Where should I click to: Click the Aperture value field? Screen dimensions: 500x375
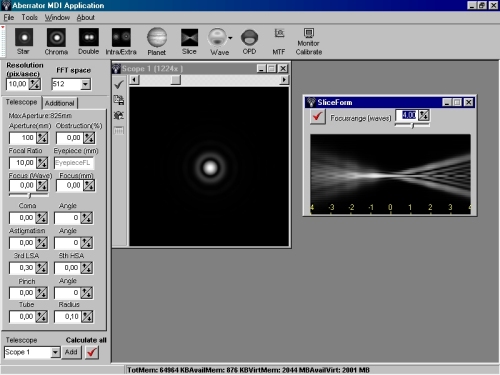point(22,138)
